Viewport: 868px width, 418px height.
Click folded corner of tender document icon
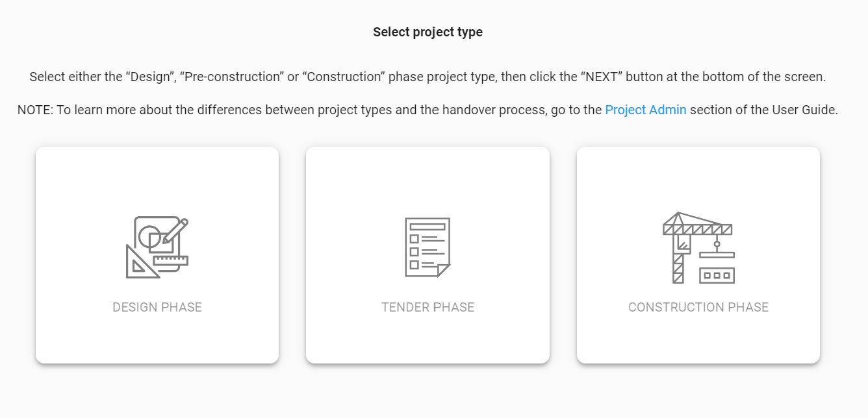pyautogui.click(x=444, y=271)
